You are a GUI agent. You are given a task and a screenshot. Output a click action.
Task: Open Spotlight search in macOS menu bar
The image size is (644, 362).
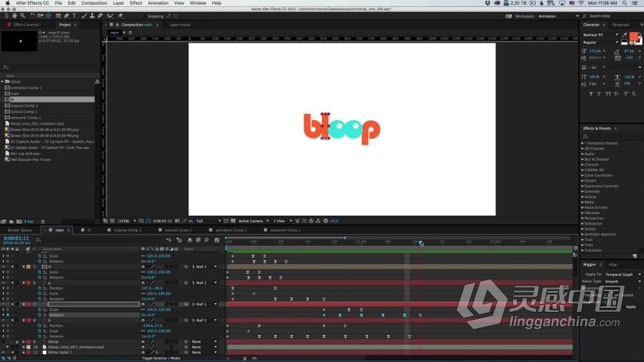point(624,3)
